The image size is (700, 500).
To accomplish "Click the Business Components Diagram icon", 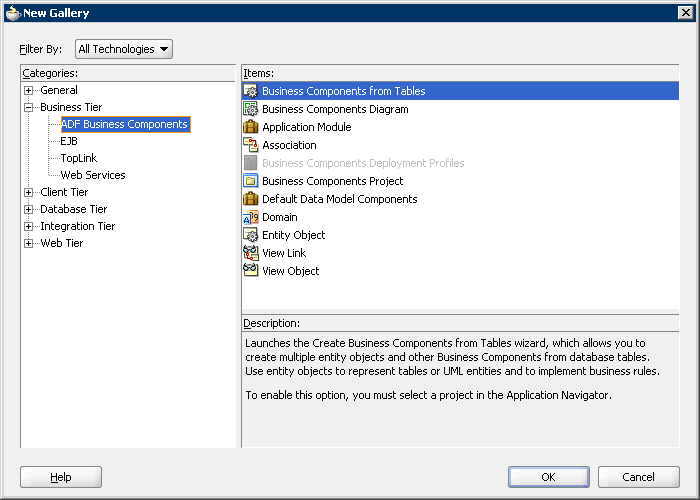I will (x=250, y=109).
